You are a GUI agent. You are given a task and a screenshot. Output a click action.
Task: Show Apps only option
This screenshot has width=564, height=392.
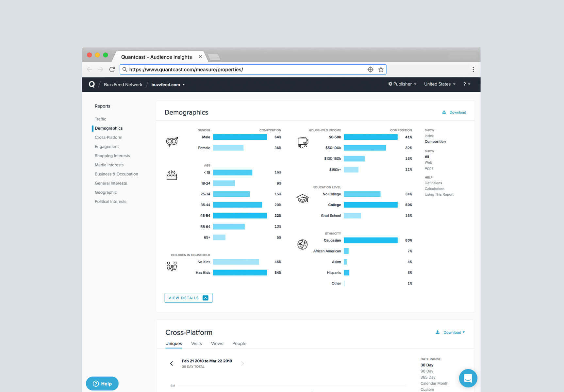pos(429,168)
